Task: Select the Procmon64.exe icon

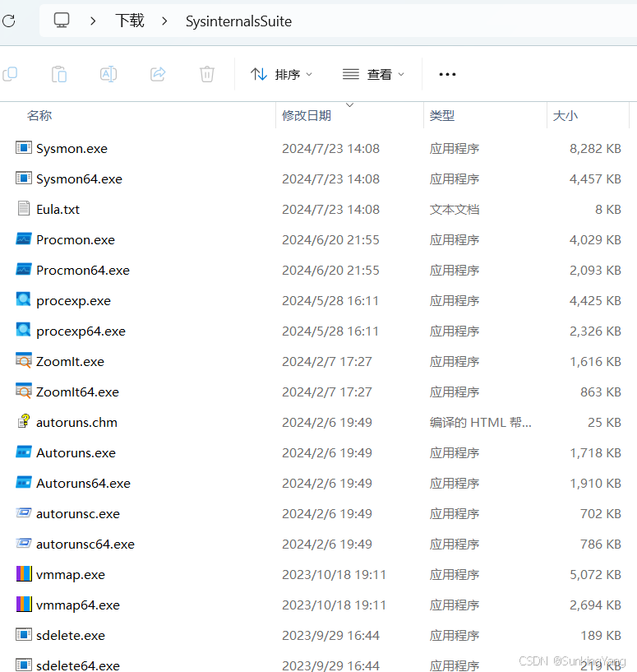Action: [24, 269]
